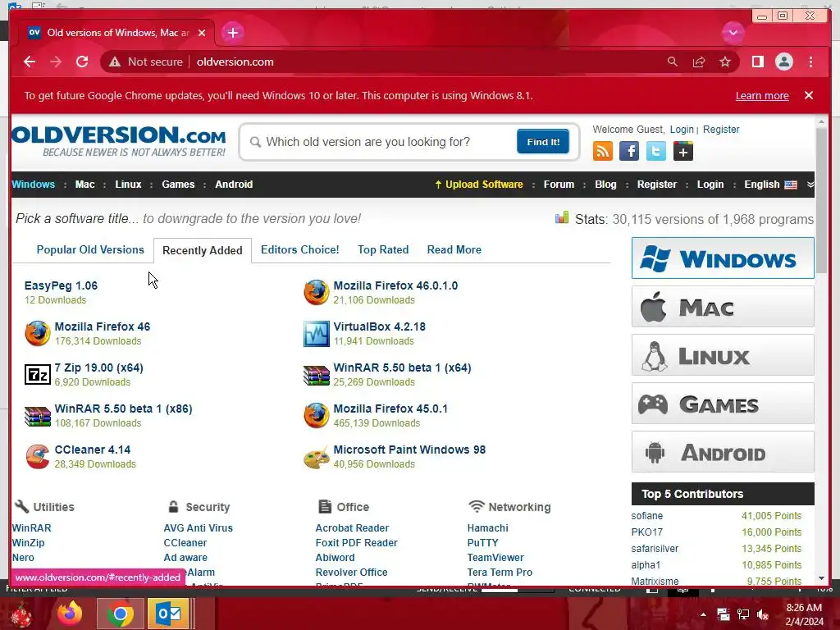Click the OLDVERSION.COM site logo
840x630 pixels.
coord(119,140)
